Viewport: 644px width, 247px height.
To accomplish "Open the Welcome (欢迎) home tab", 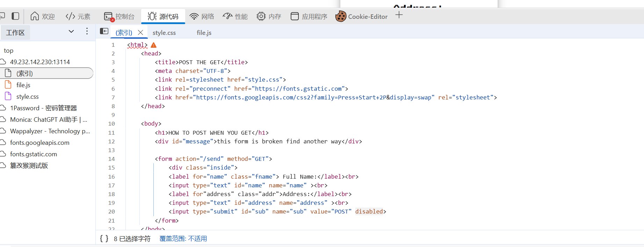I will [43, 16].
